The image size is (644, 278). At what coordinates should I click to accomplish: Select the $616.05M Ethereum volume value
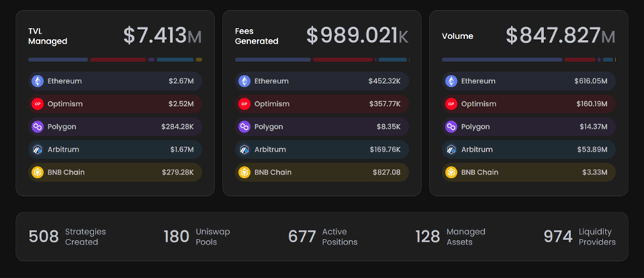[591, 81]
